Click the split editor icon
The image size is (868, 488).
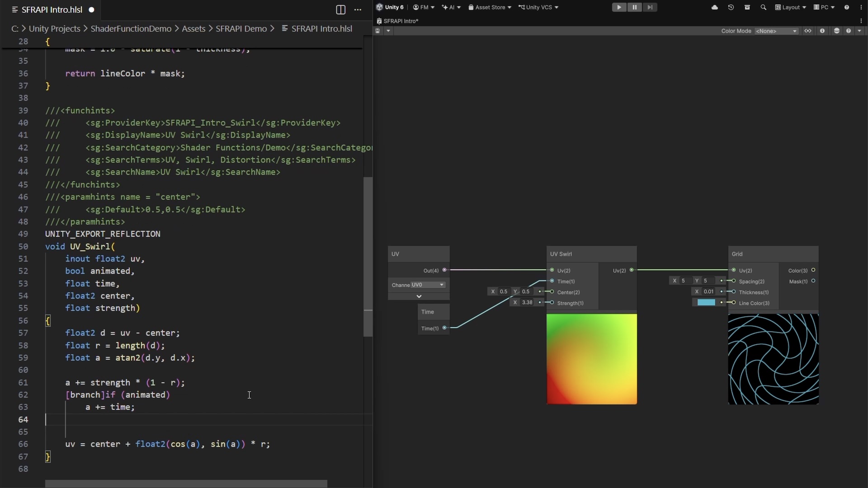341,9
